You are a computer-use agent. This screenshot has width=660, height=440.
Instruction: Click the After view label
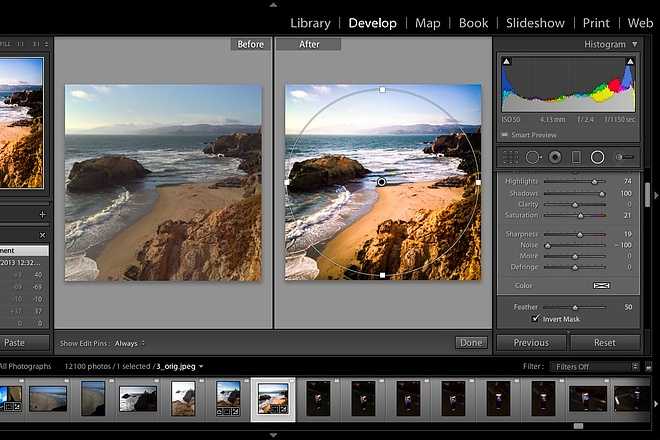tap(309, 44)
